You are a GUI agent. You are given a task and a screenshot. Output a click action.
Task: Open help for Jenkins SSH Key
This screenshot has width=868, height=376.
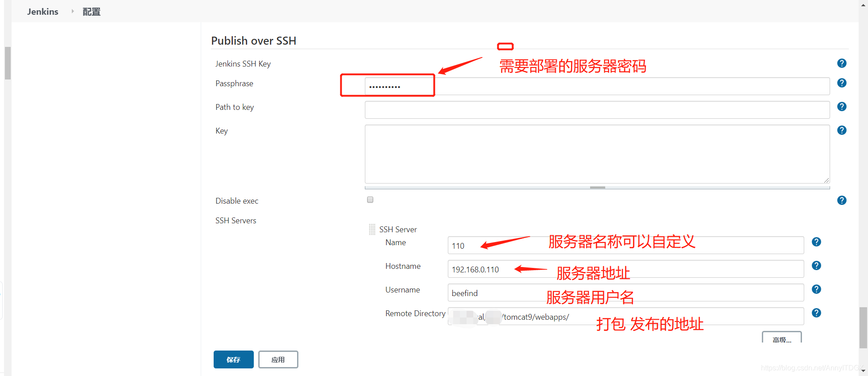[x=842, y=63]
